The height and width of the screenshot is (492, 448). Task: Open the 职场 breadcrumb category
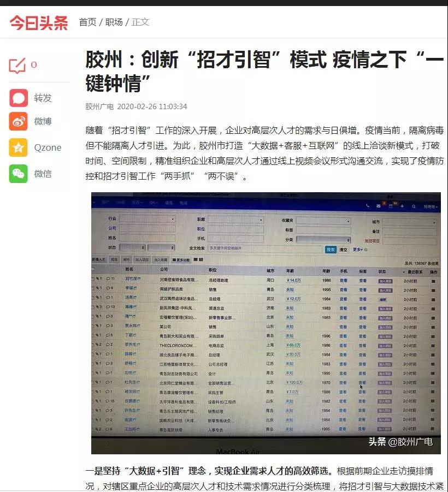point(114,22)
